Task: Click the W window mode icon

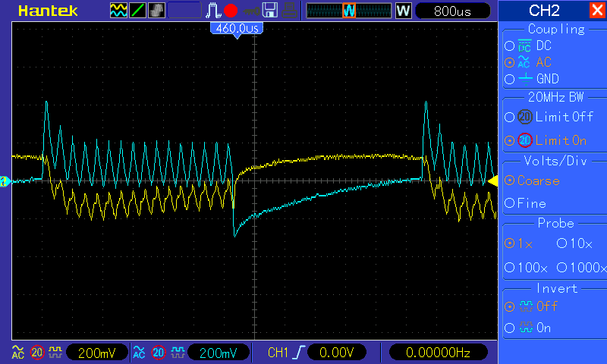Action: point(403,11)
